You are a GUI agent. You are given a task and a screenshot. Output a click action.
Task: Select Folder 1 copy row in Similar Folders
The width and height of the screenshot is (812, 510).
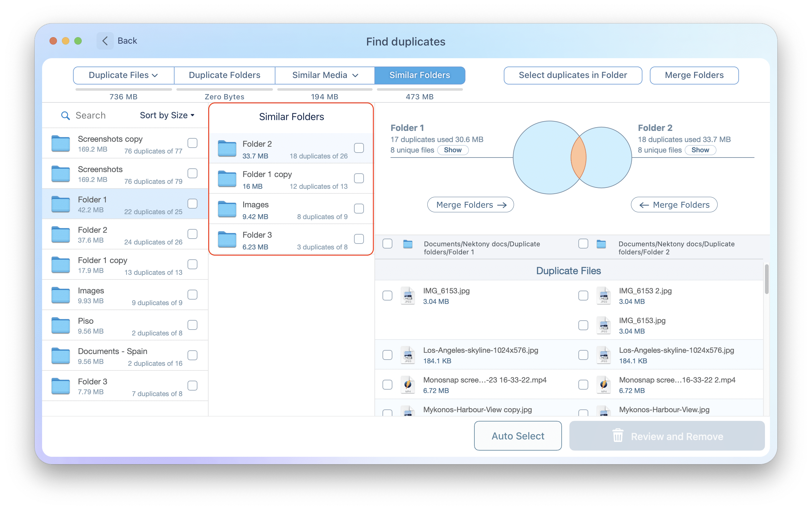point(291,179)
